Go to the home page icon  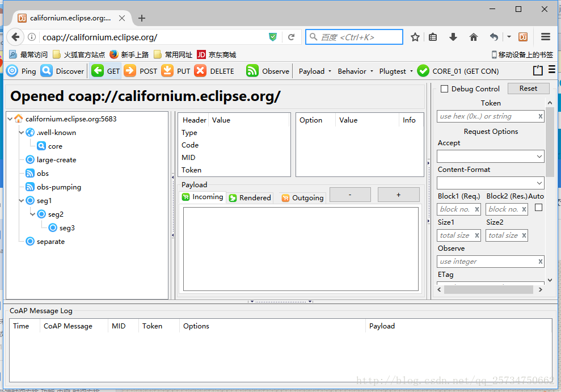pyautogui.click(x=473, y=37)
